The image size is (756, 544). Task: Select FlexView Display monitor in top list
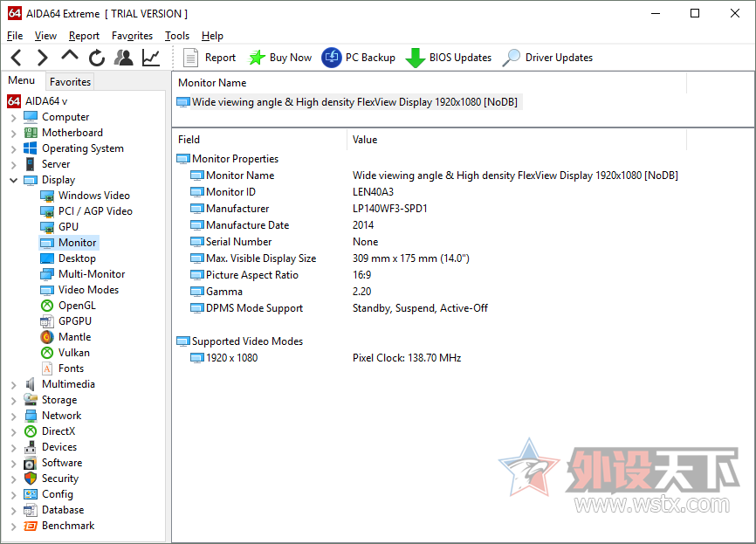tap(347, 102)
